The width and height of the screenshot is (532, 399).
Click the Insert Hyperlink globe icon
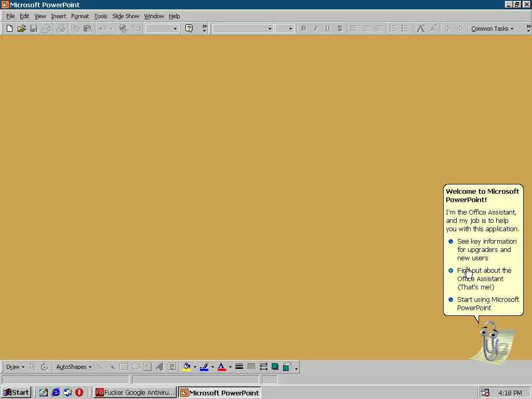point(124,29)
